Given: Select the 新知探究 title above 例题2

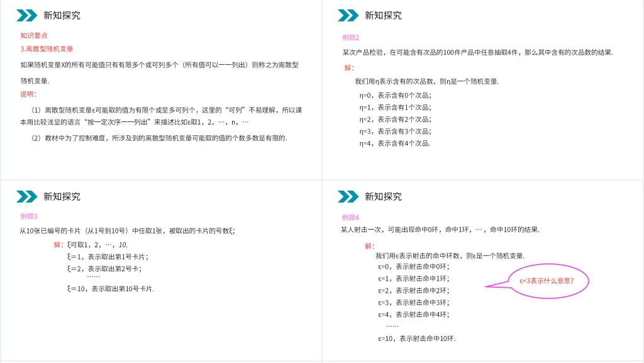Looking at the screenshot, I should (x=383, y=16).
